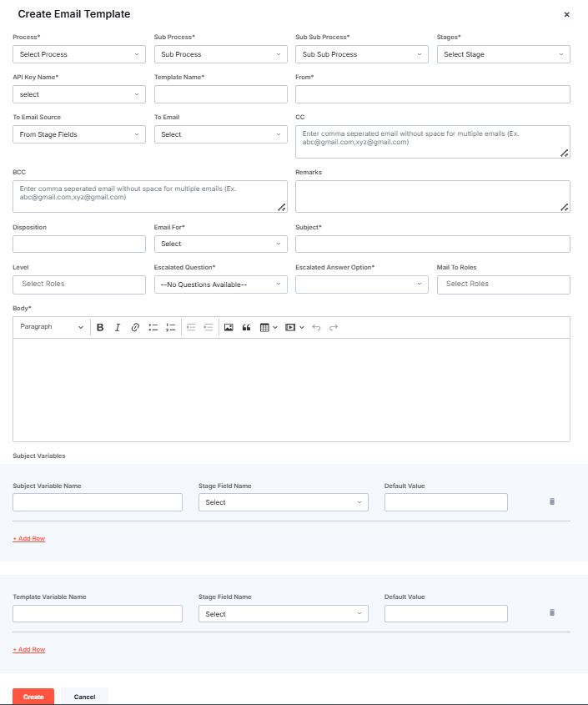Toggle bold formatting in the Body editor

click(100, 327)
